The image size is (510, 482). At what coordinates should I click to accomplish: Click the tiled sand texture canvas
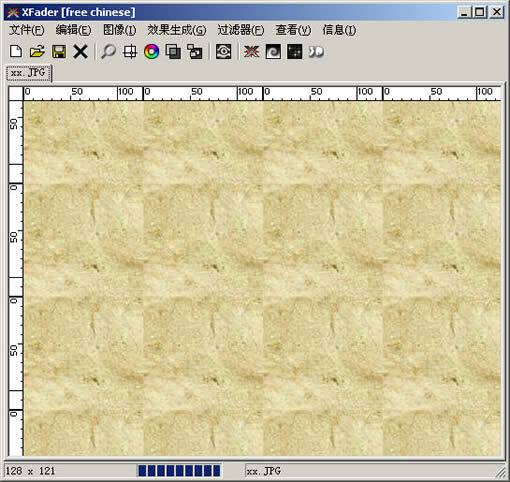pyautogui.click(x=262, y=278)
